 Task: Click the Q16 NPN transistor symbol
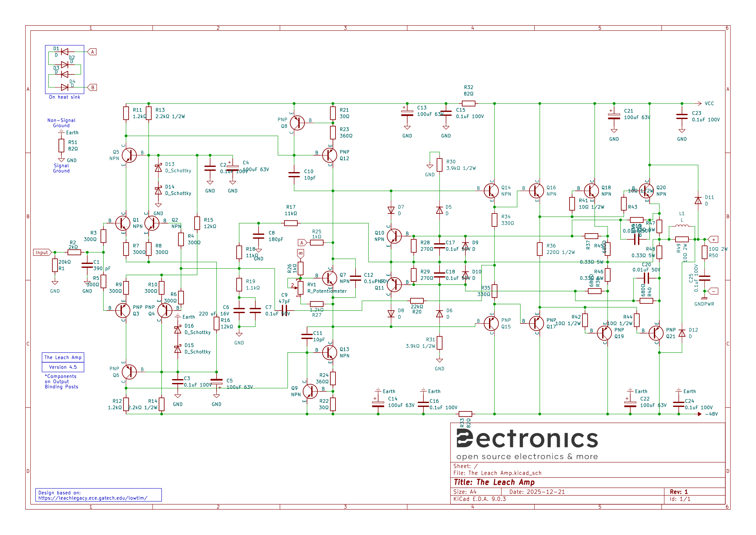(x=537, y=191)
